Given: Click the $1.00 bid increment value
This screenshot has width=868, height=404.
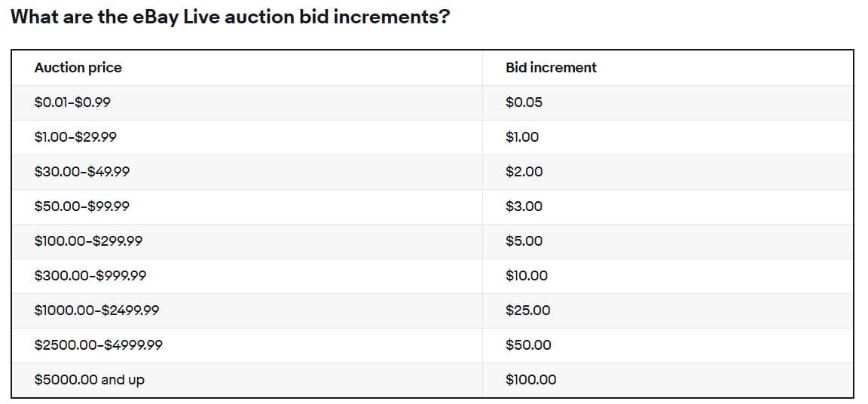Looking at the screenshot, I should tap(522, 137).
